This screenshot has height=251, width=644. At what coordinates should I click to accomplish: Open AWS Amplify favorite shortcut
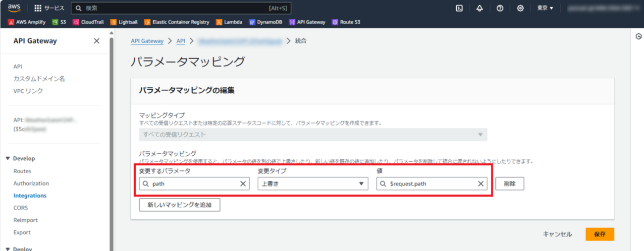coord(27,22)
